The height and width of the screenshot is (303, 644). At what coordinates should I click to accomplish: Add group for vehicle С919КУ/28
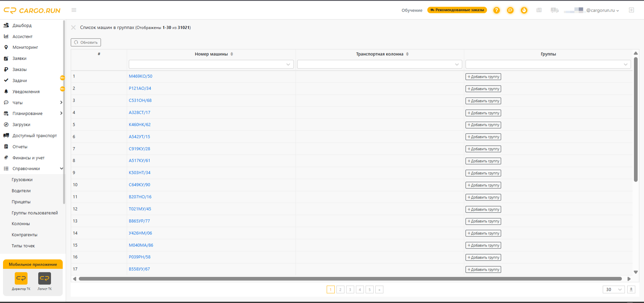tap(483, 149)
